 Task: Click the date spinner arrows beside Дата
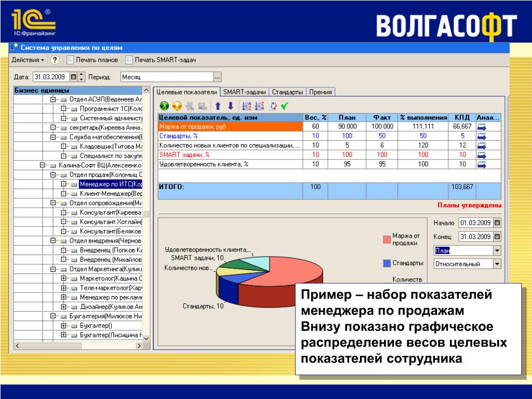click(x=82, y=77)
